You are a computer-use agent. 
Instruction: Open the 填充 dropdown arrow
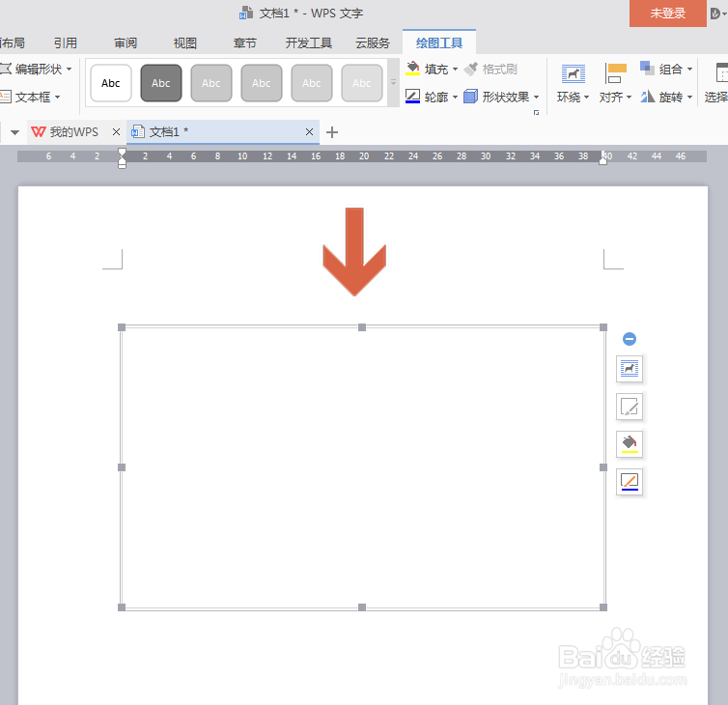(455, 70)
